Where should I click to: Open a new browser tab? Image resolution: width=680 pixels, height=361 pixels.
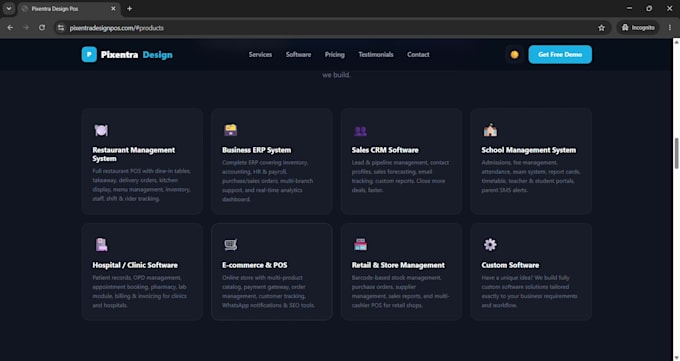(129, 9)
